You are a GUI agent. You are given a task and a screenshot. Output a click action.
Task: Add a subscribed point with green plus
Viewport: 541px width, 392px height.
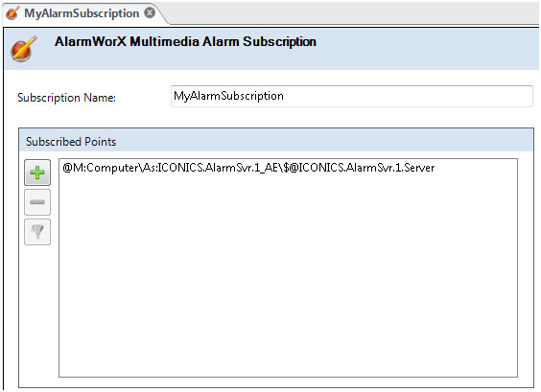pos(37,173)
